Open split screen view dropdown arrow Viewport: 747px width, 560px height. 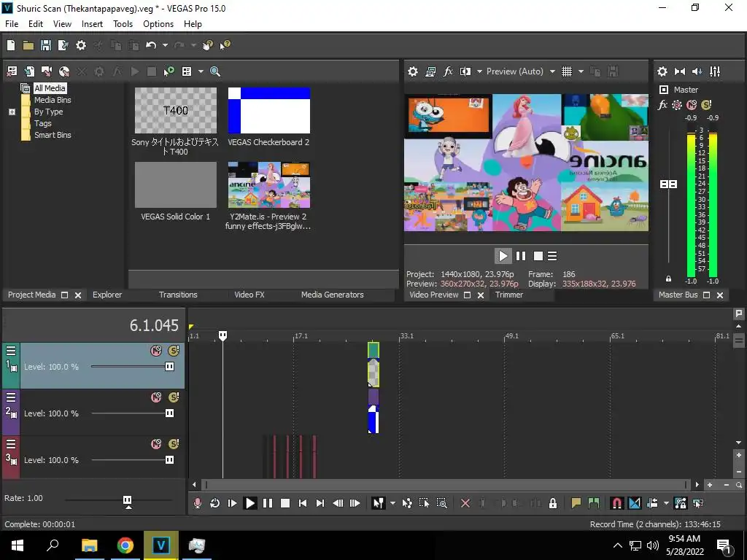(479, 71)
